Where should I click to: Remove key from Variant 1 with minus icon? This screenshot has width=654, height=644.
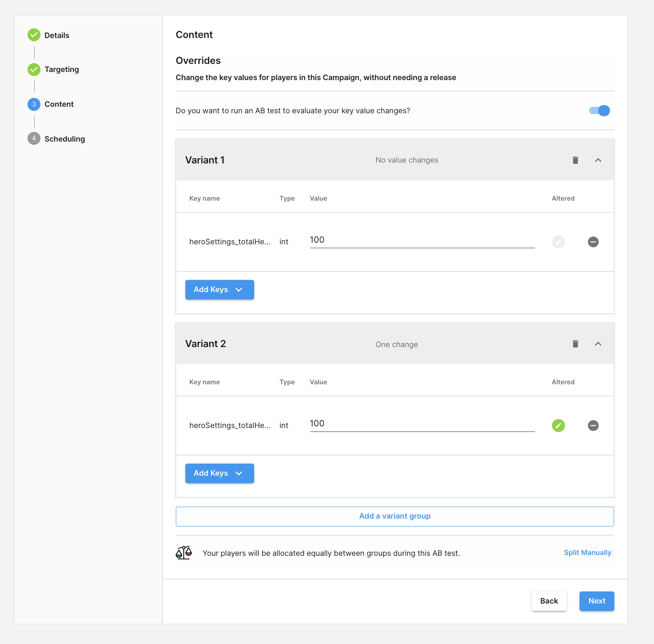coord(593,242)
